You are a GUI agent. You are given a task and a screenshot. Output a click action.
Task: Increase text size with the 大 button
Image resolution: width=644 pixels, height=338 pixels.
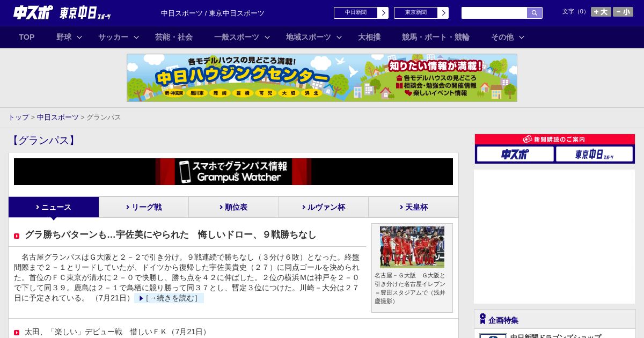point(601,12)
